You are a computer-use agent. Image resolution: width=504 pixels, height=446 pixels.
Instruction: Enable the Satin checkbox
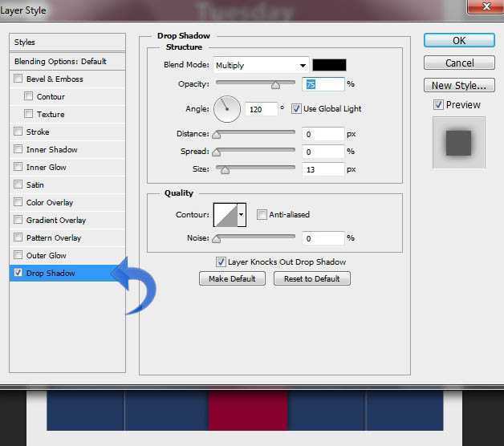pyautogui.click(x=18, y=184)
